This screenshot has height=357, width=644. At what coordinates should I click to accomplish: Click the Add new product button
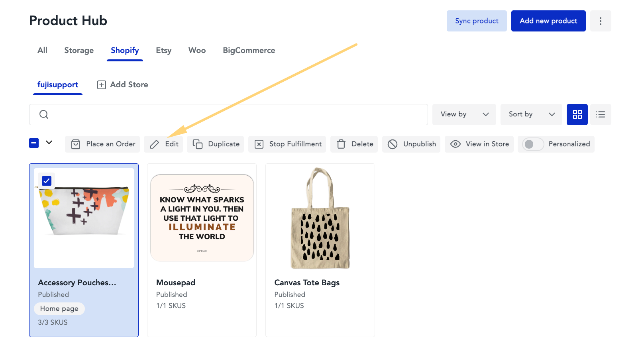[548, 21]
